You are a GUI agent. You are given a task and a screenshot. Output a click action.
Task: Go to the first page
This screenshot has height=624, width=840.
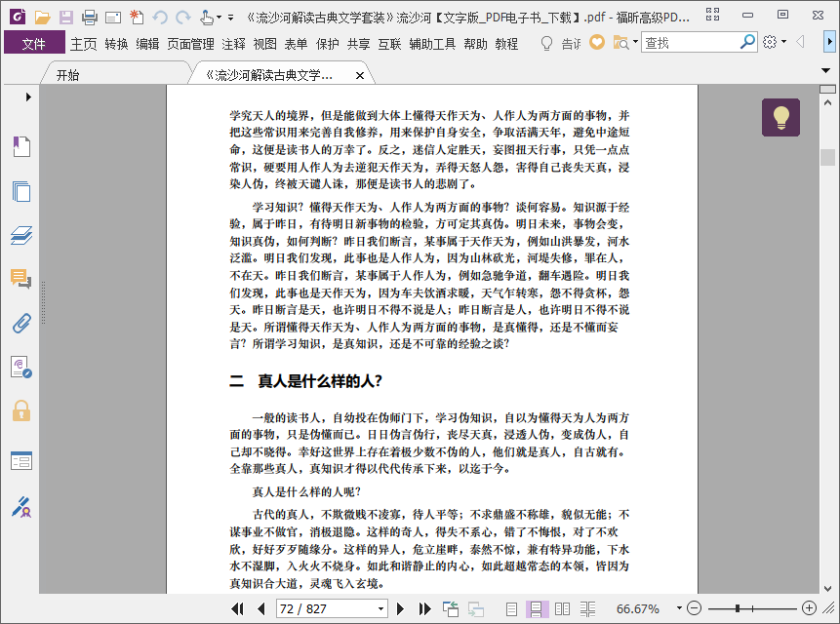tap(237, 608)
